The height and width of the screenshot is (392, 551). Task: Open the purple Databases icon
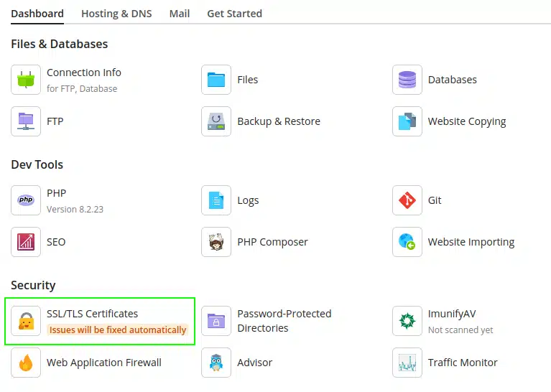tap(407, 80)
